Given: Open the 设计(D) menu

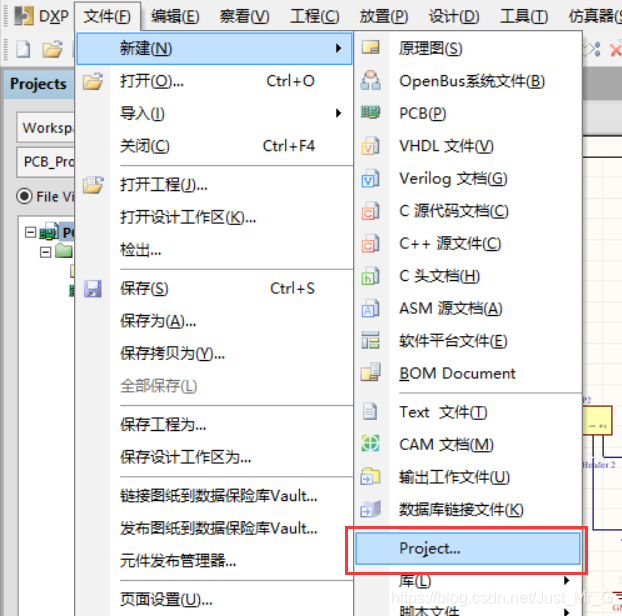Looking at the screenshot, I should click(x=454, y=16).
